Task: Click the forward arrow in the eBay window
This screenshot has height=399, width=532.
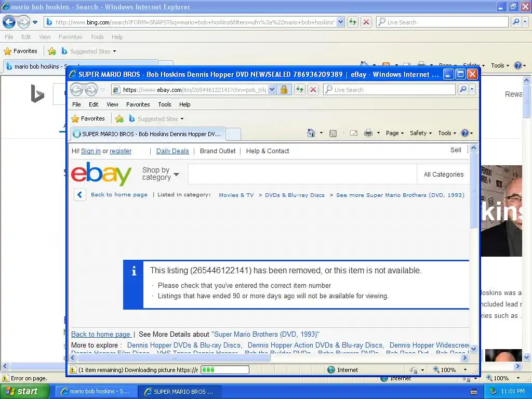Action: [91, 89]
